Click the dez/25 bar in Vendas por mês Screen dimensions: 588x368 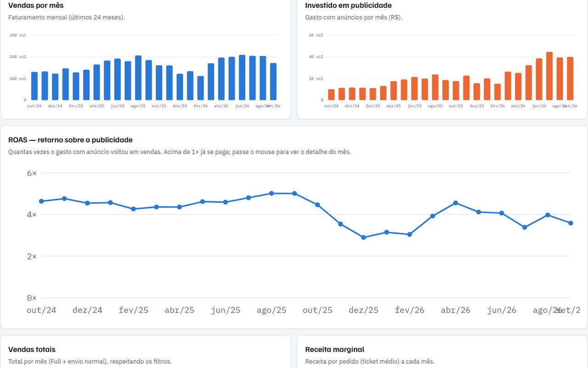(180, 87)
